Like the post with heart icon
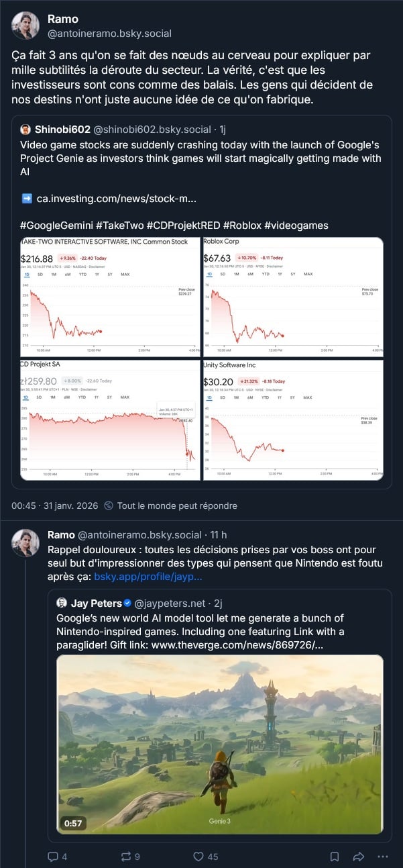 coord(198,857)
